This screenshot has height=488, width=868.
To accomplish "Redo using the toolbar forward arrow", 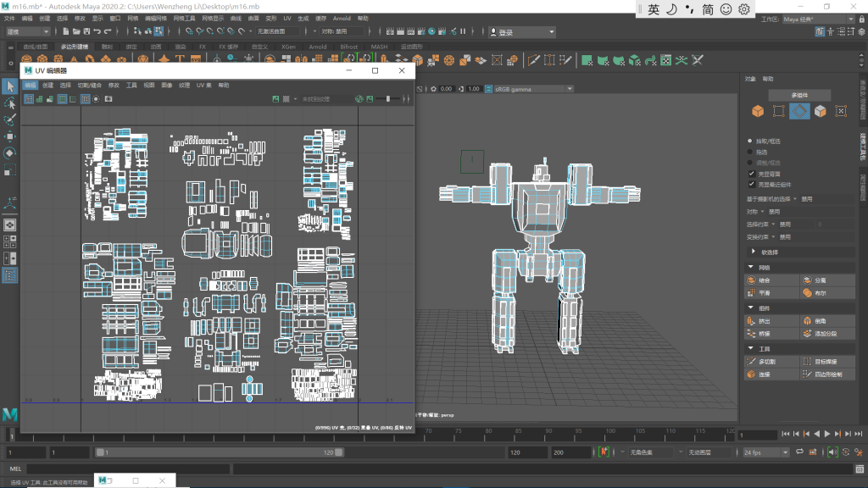I will point(108,31).
